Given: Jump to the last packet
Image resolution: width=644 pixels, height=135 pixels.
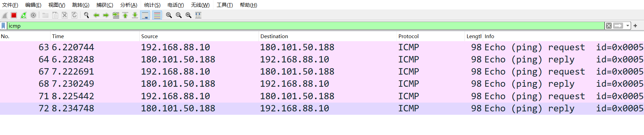Looking at the screenshot, I should [135, 15].
